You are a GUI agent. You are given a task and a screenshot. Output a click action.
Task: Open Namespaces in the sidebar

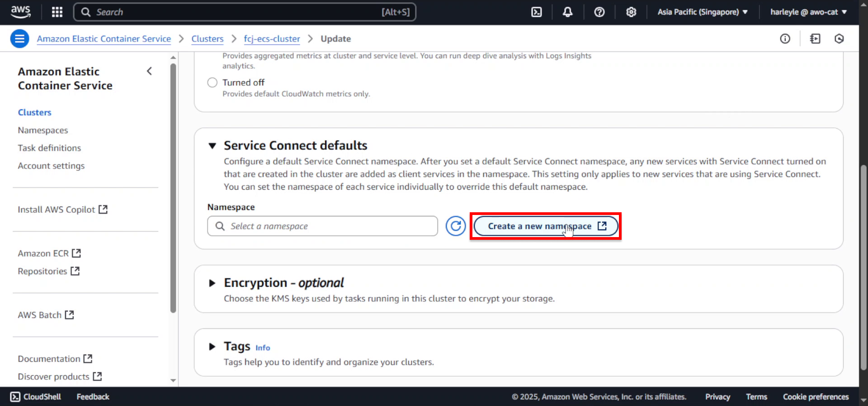click(43, 130)
